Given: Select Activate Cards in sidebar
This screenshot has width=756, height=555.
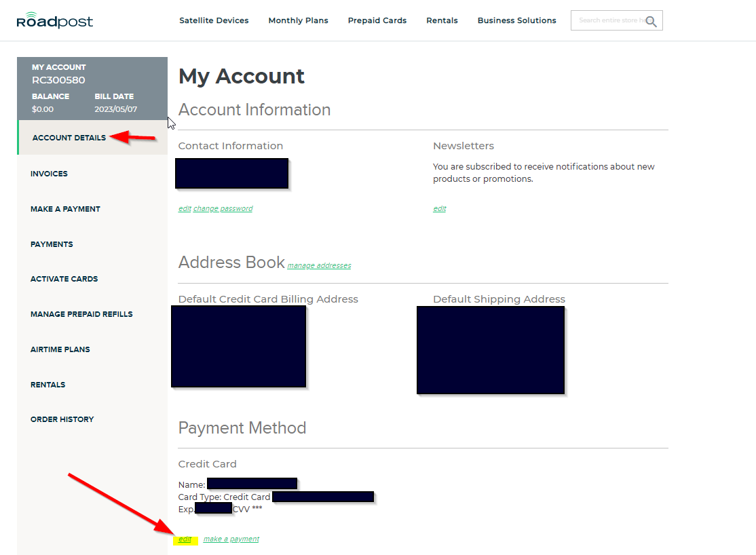Looking at the screenshot, I should pyautogui.click(x=64, y=279).
